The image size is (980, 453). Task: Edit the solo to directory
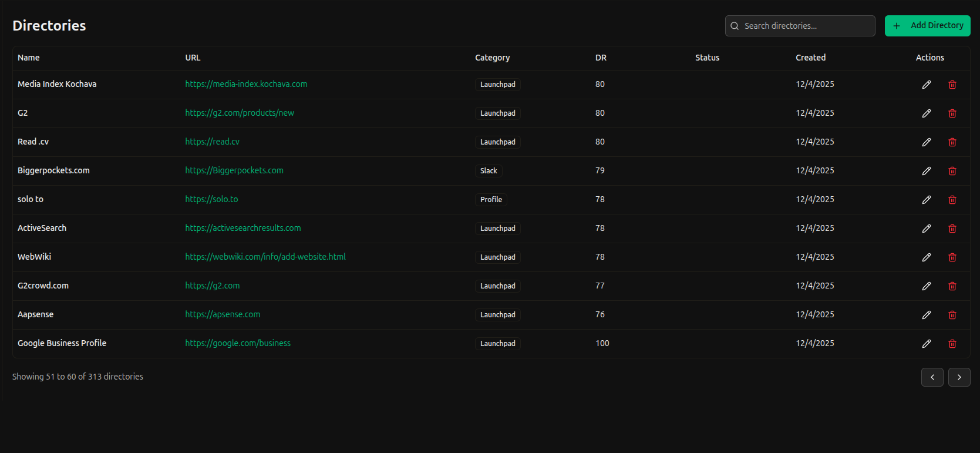926,200
